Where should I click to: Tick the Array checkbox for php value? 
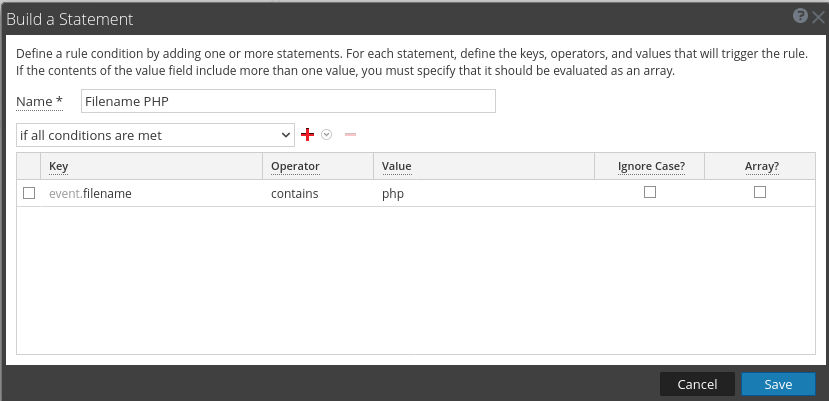pos(760,192)
